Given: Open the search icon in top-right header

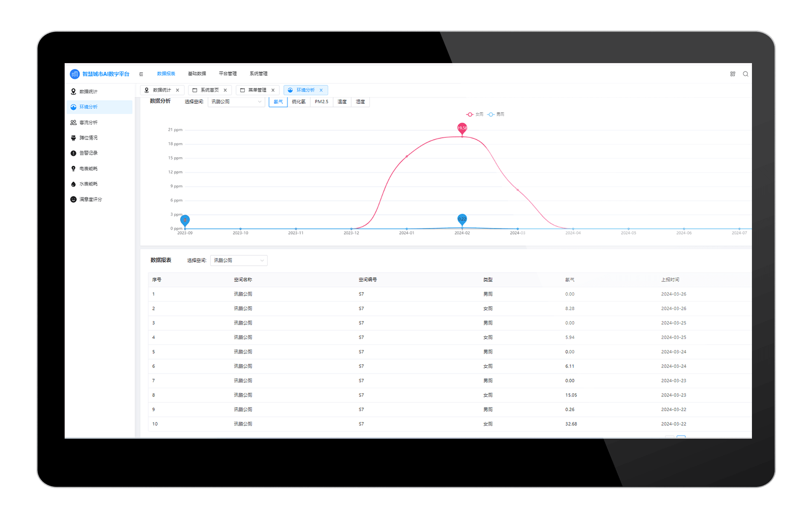Looking at the screenshot, I should click(x=745, y=74).
